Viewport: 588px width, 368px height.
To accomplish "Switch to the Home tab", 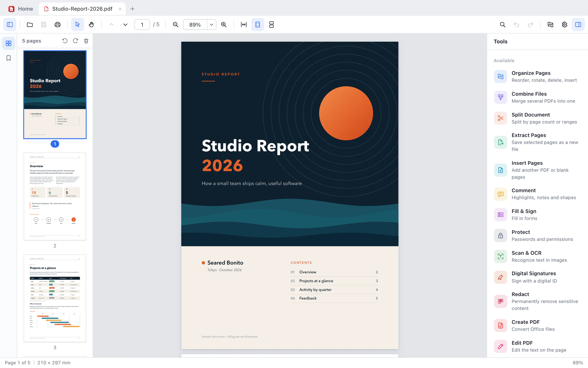I will pyautogui.click(x=21, y=9).
